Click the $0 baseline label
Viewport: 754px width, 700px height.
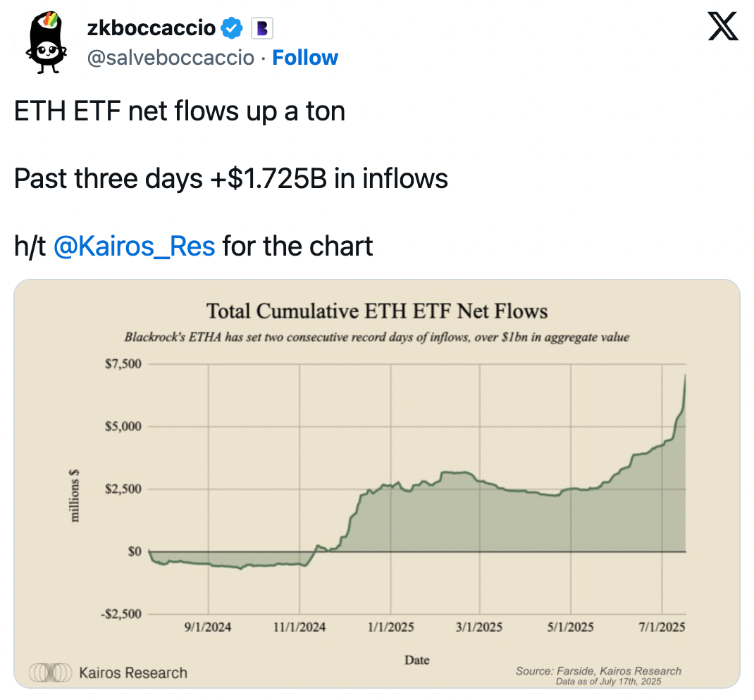tap(134, 551)
